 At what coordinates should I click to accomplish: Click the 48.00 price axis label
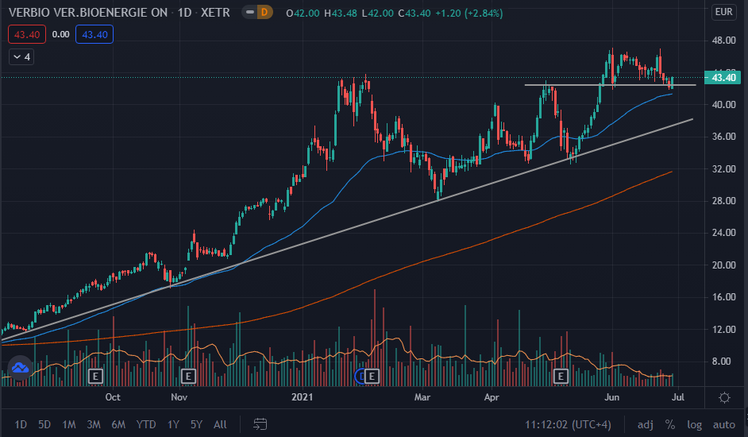click(724, 41)
